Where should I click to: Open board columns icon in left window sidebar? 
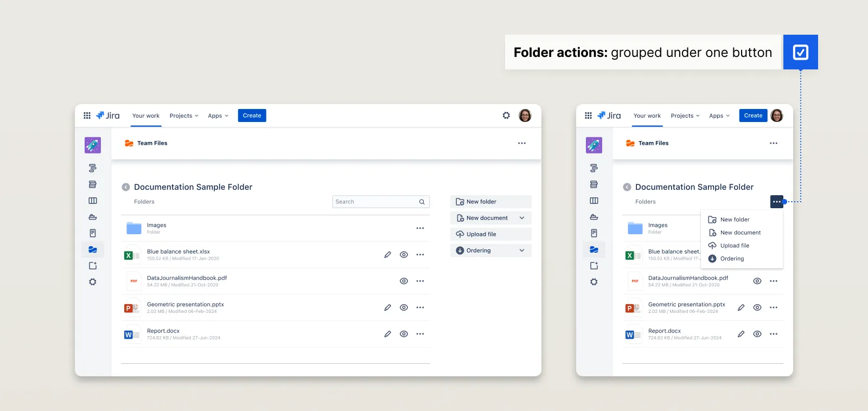point(93,201)
